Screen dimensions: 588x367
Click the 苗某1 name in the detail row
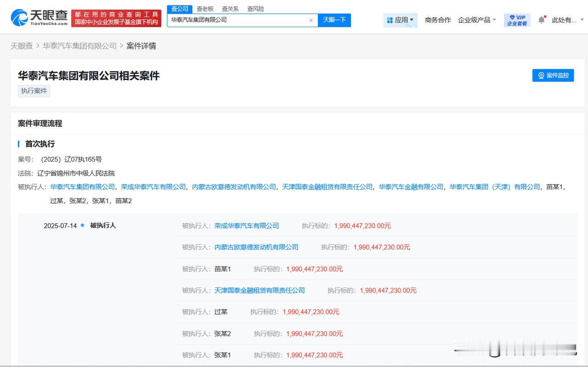[x=223, y=269]
